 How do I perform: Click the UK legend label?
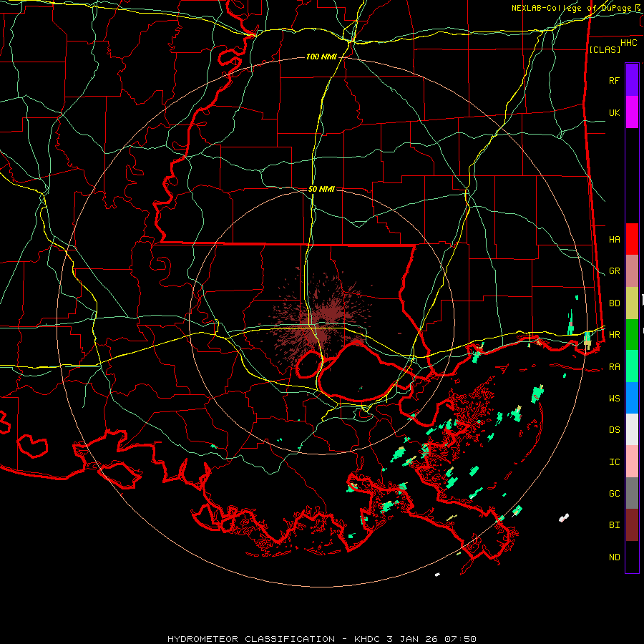coord(614,112)
